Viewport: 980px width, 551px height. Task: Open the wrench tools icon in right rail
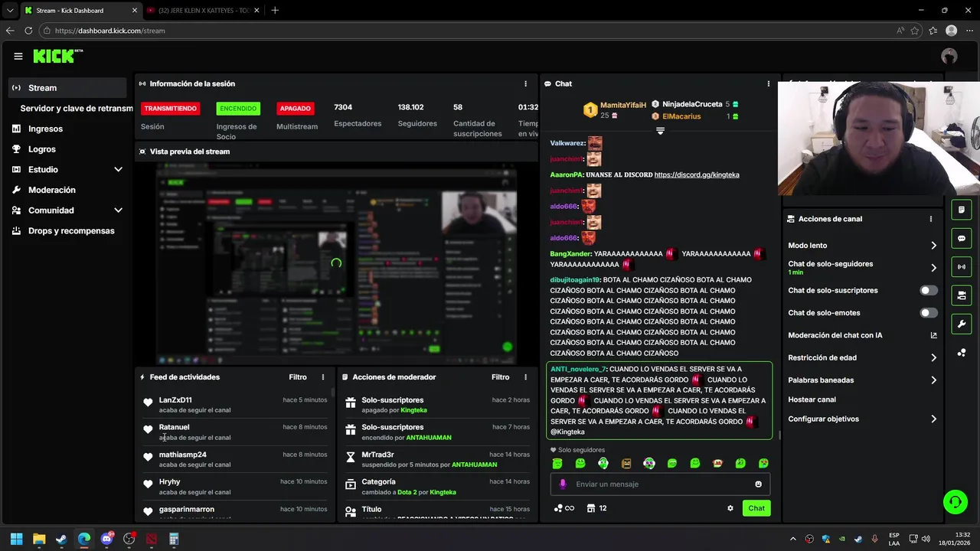[962, 324]
